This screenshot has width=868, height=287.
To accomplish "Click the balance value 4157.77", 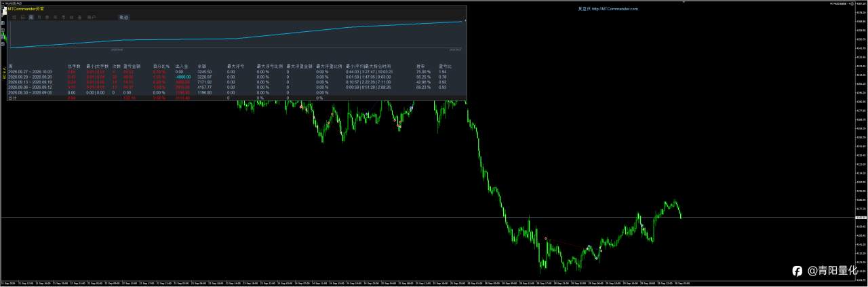I will pos(205,87).
